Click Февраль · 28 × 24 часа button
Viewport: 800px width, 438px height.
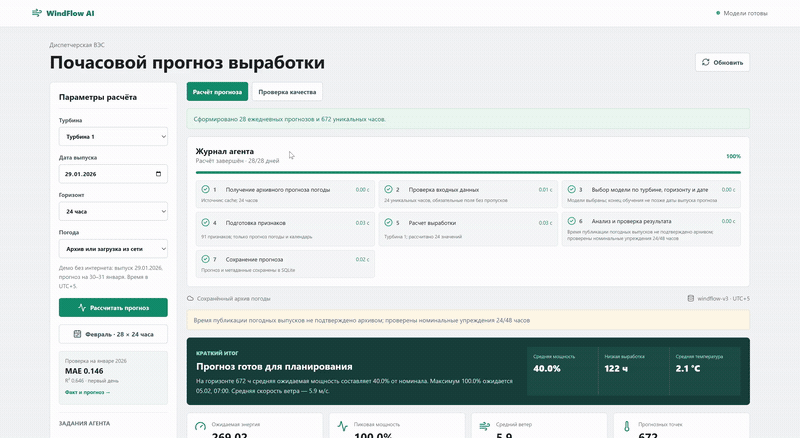click(113, 334)
